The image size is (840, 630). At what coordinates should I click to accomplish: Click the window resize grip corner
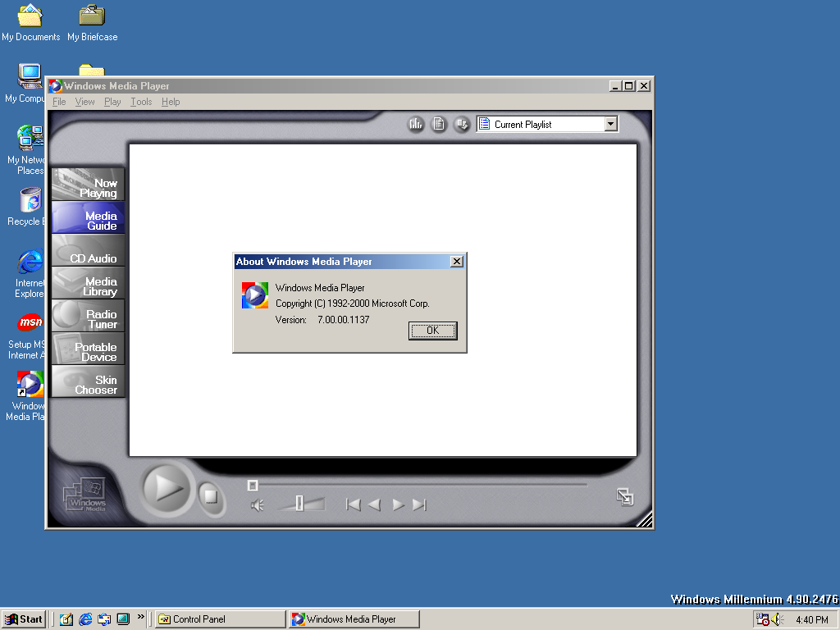[x=645, y=519]
